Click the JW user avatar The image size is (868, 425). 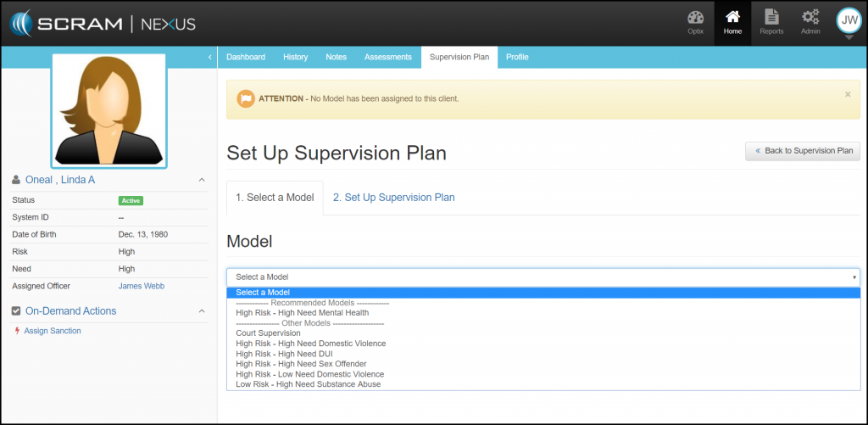tap(849, 20)
